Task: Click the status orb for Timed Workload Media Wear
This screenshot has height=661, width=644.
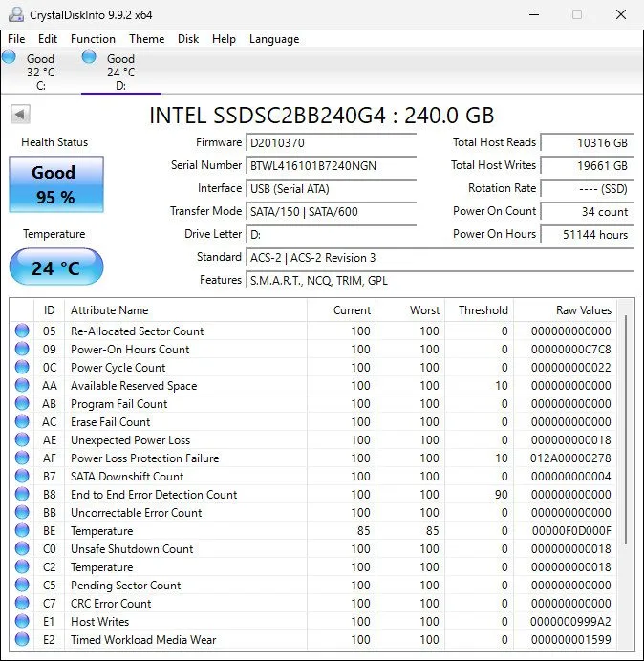Action: click(22, 639)
